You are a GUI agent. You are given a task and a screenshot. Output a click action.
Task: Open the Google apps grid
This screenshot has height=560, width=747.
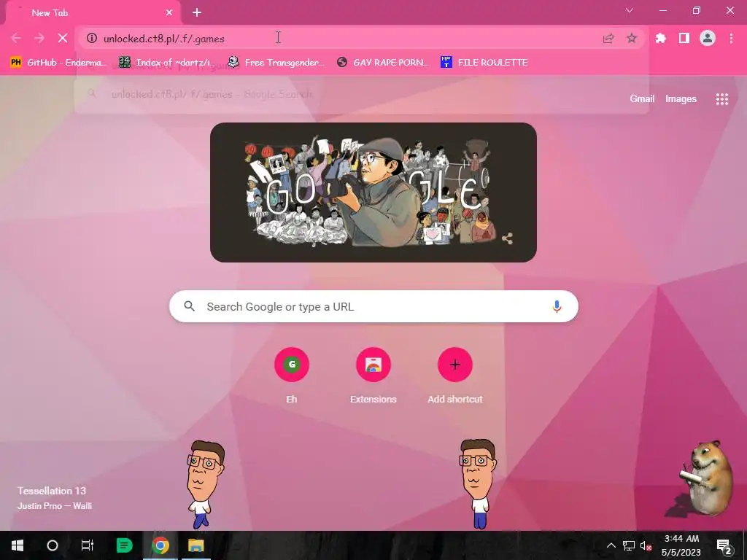[x=721, y=99]
